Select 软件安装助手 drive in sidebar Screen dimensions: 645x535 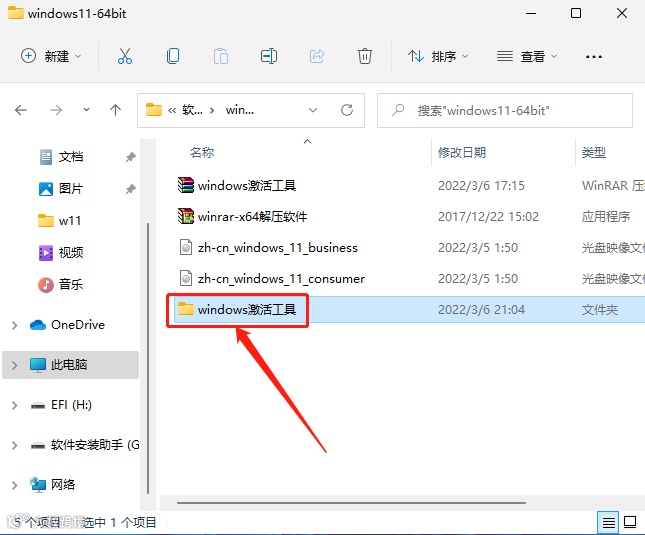coord(95,445)
